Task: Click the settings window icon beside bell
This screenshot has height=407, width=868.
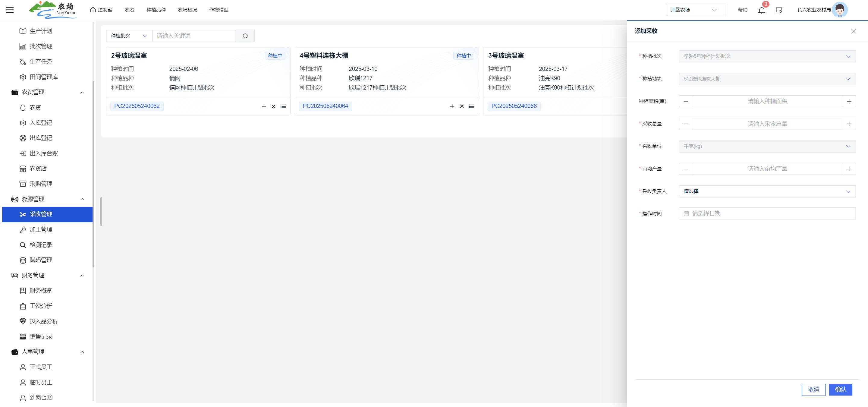Action: click(x=779, y=10)
